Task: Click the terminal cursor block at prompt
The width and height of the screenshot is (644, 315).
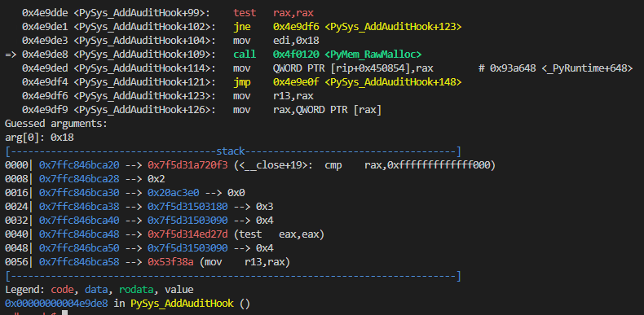Action: [64, 313]
